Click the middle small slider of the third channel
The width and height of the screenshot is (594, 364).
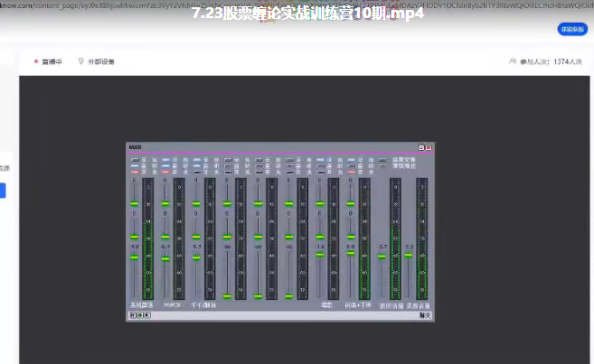tap(196, 237)
